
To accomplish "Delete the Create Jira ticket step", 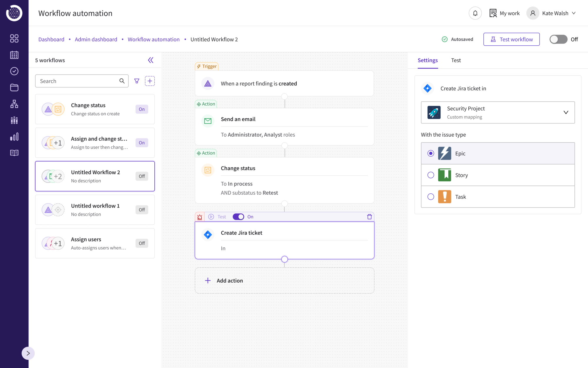I will coord(370,217).
